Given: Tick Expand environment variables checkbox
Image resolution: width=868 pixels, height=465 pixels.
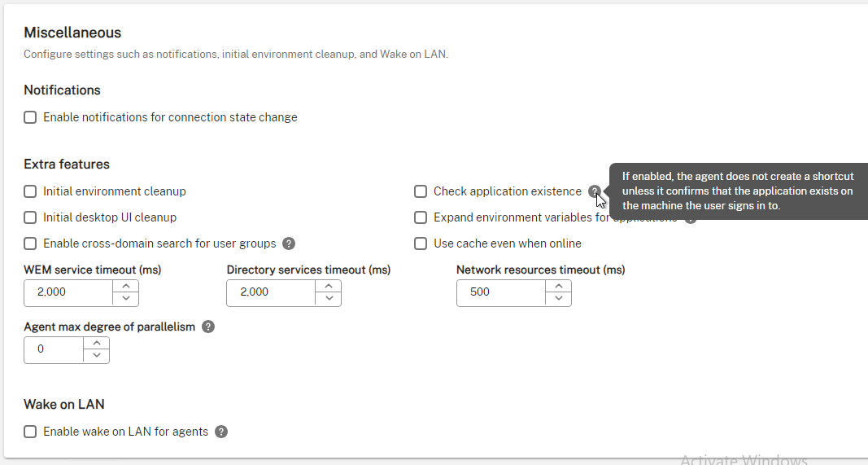Looking at the screenshot, I should point(421,217).
